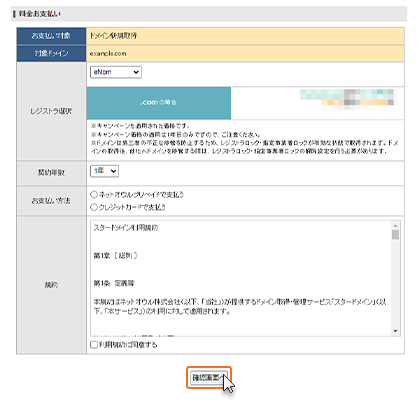
Task: Click the campaign price notes text
Action: coord(245,139)
